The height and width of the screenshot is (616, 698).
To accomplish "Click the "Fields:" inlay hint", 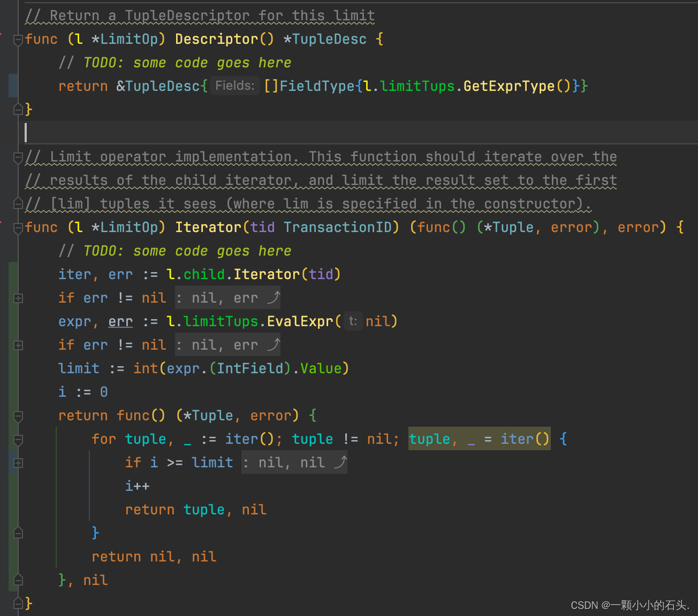I will pyautogui.click(x=234, y=86).
